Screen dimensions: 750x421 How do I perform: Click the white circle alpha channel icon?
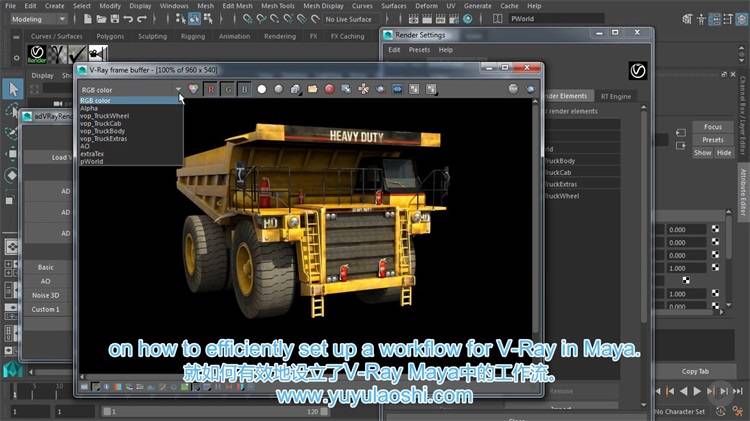(x=262, y=89)
